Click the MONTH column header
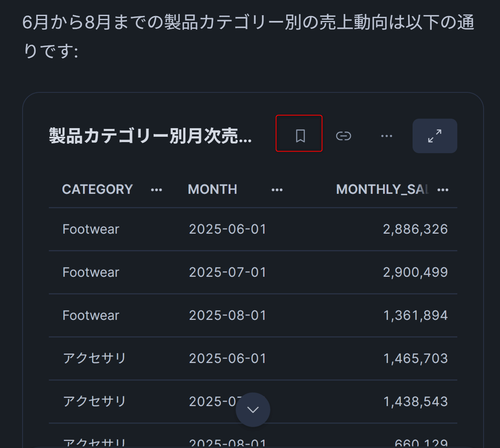The image size is (500, 448). [x=212, y=189]
